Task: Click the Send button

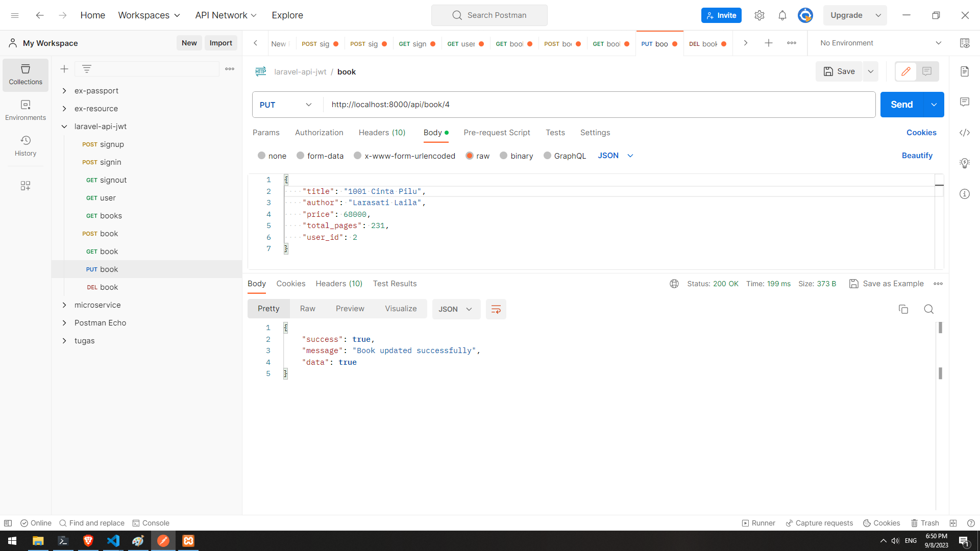Action: (901, 105)
